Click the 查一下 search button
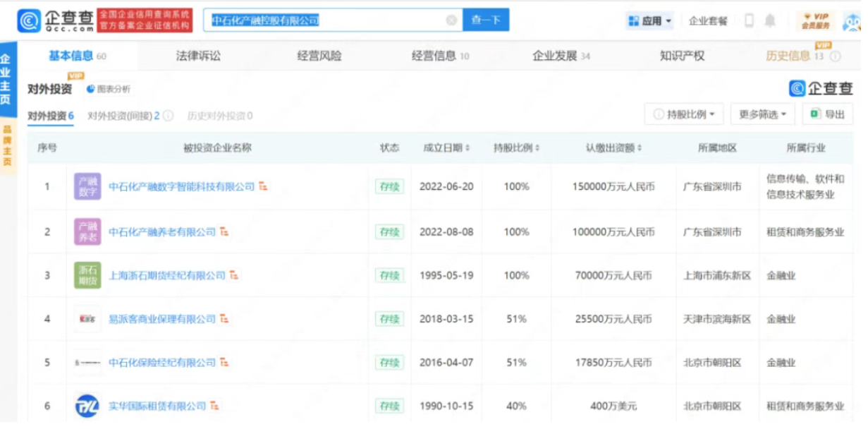 486,20
